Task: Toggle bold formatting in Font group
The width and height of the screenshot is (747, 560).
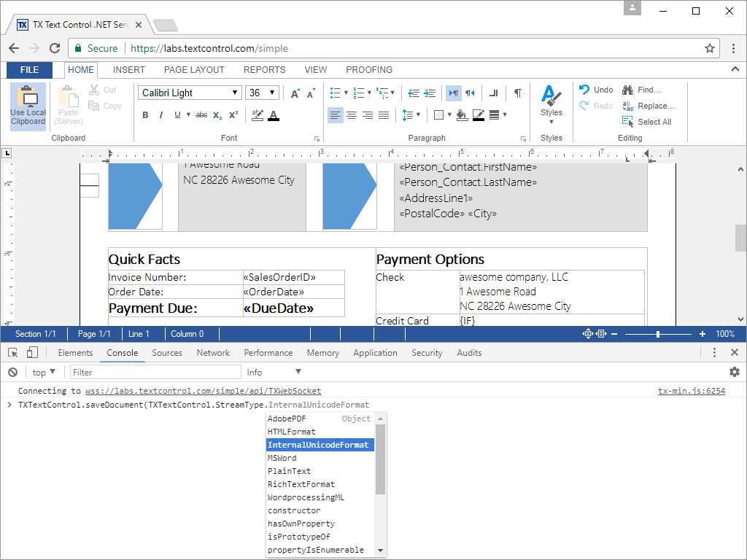Action: [145, 115]
